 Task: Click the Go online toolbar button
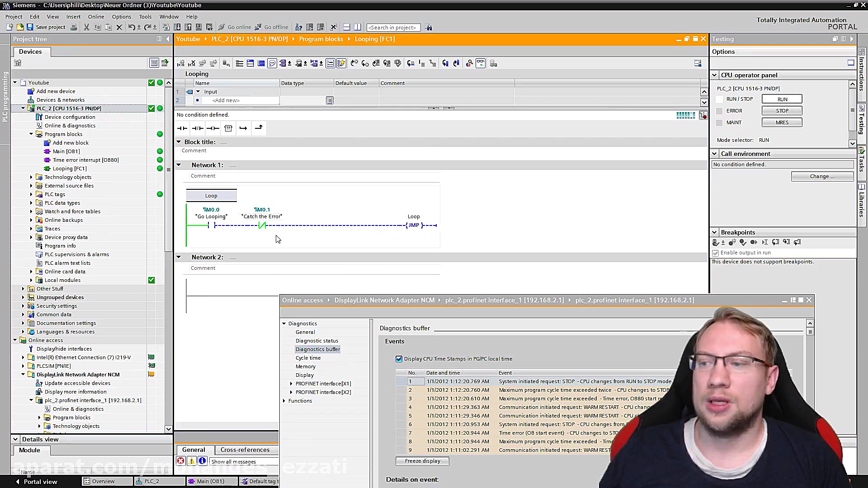click(235, 27)
